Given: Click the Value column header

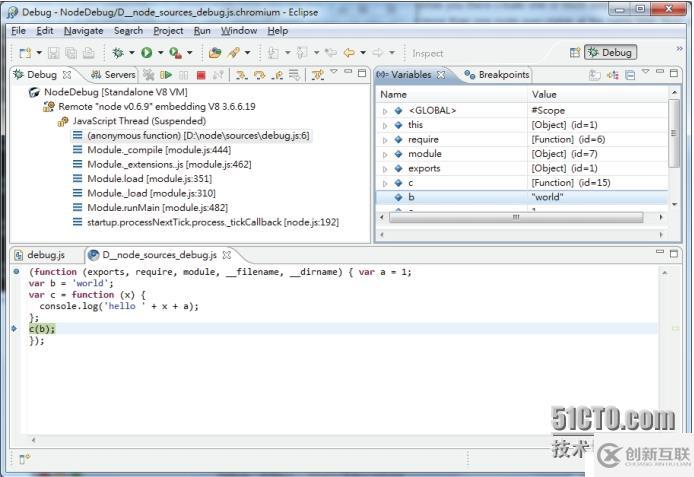Looking at the screenshot, I should click(x=598, y=95).
